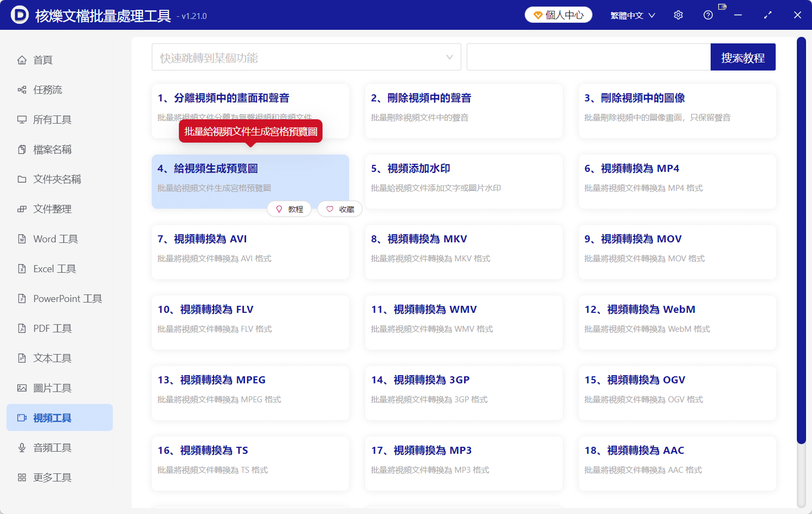Image resolution: width=812 pixels, height=514 pixels.
Task: Open the PDF 工具 sidebar icon
Action: pos(21,328)
